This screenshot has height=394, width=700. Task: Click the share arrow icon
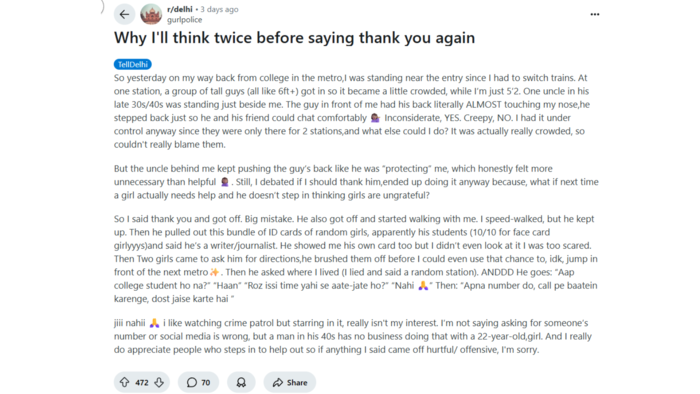tap(278, 382)
